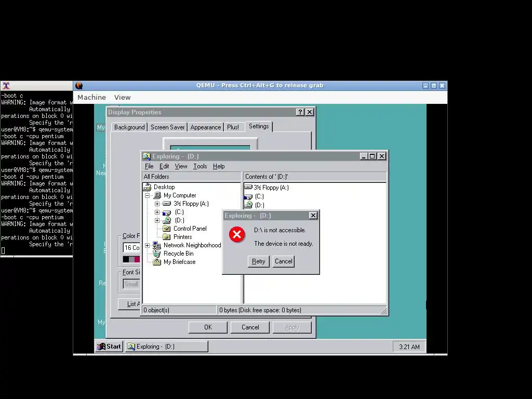
Task: Click the 3½ Floppy (A:) icon in the contents pane
Action: pyautogui.click(x=248, y=187)
